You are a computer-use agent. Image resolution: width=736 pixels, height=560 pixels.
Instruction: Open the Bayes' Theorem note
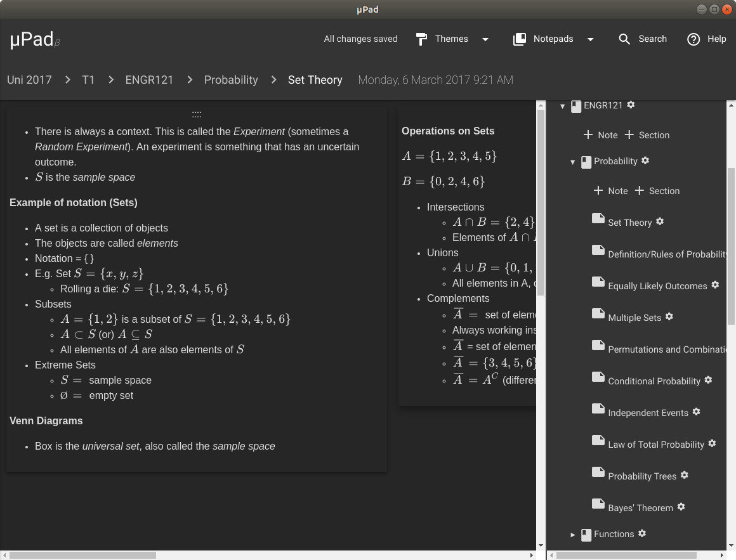pyautogui.click(x=640, y=508)
